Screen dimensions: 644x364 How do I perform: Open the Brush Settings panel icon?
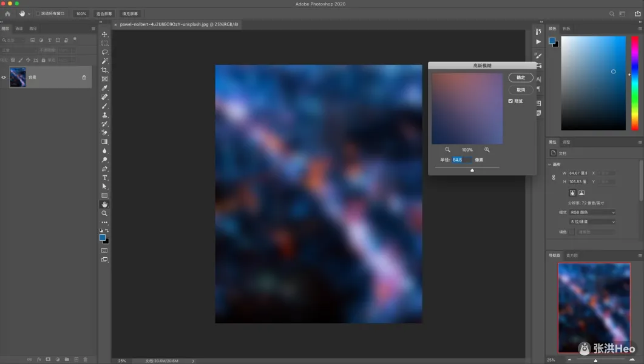click(x=538, y=55)
